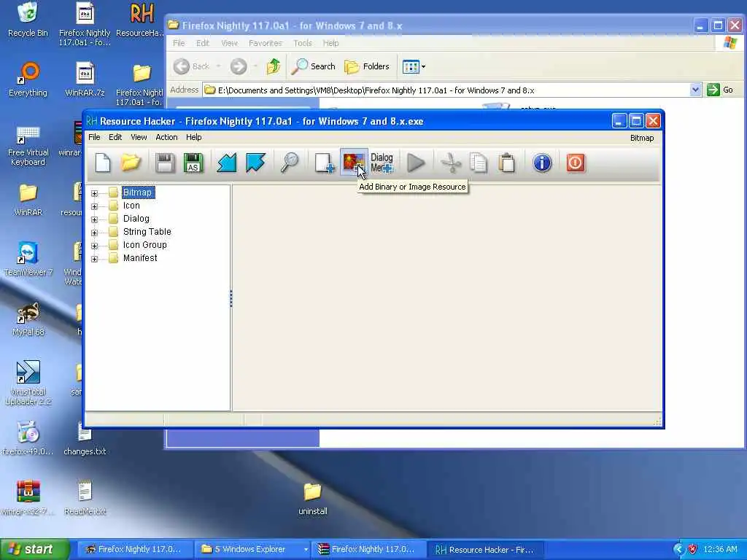Expand the Icon tree node
The height and width of the screenshot is (560, 747).
click(94, 206)
